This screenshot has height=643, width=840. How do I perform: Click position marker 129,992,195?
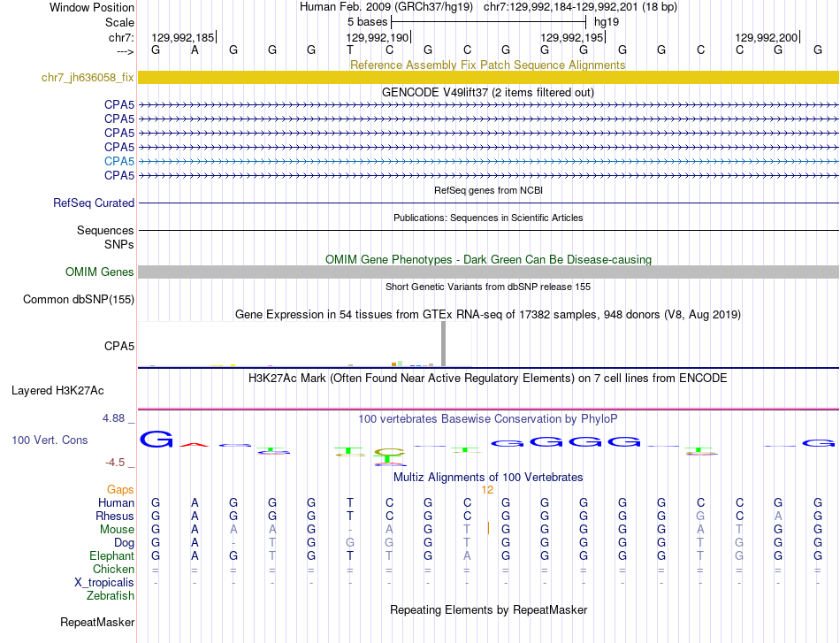[x=572, y=37]
